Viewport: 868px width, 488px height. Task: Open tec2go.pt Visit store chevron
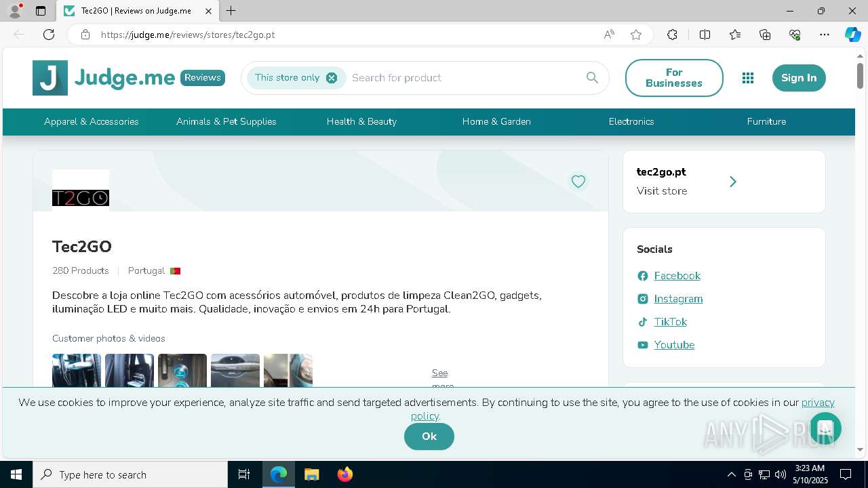tap(732, 182)
